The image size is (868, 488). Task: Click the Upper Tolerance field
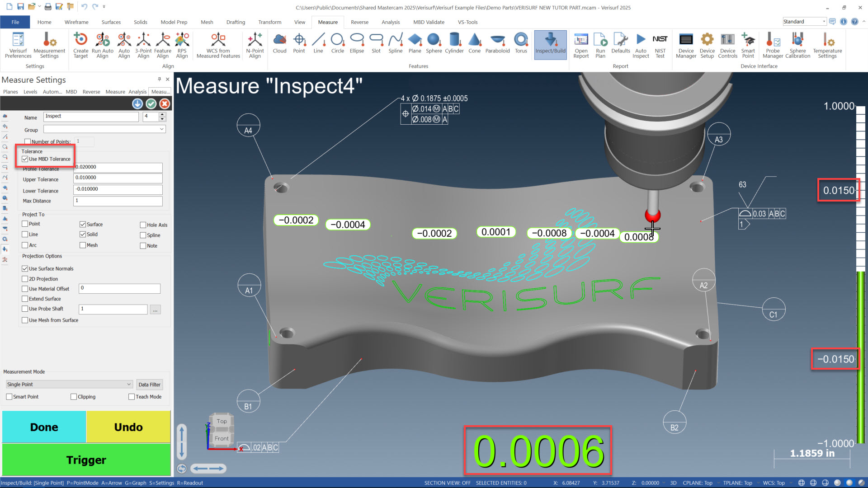pyautogui.click(x=118, y=178)
